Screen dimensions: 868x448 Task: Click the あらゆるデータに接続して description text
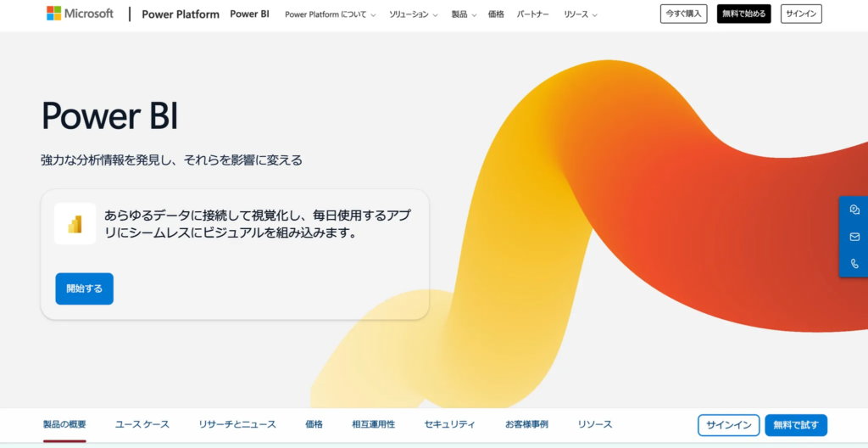[x=259, y=224]
